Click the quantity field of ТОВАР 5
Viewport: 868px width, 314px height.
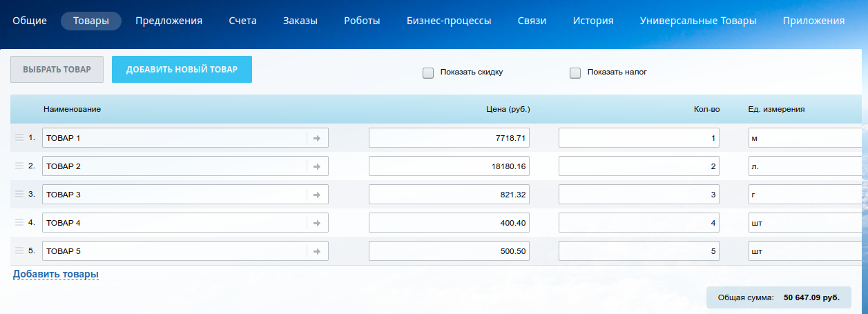point(639,251)
